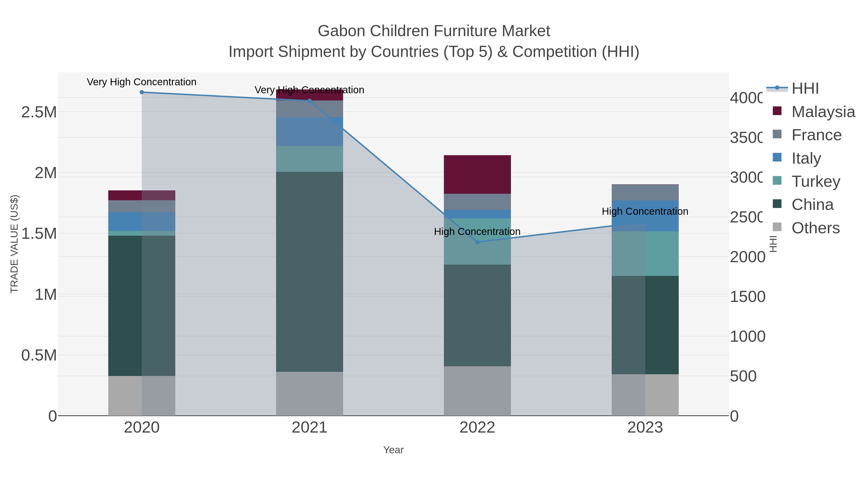Click the Malaysia legend color swatch
Image resolution: width=868 pixels, height=488 pixels.
click(x=777, y=111)
